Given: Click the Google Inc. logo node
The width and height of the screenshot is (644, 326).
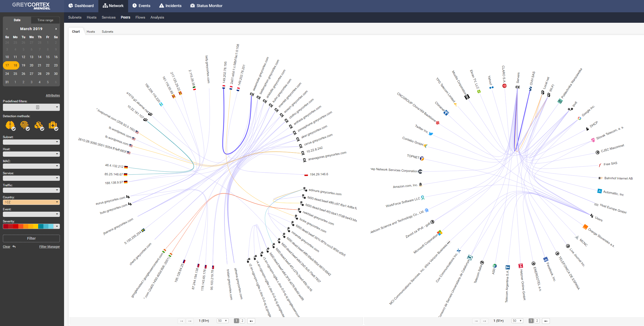Looking at the screenshot, I should pyautogui.click(x=579, y=118).
